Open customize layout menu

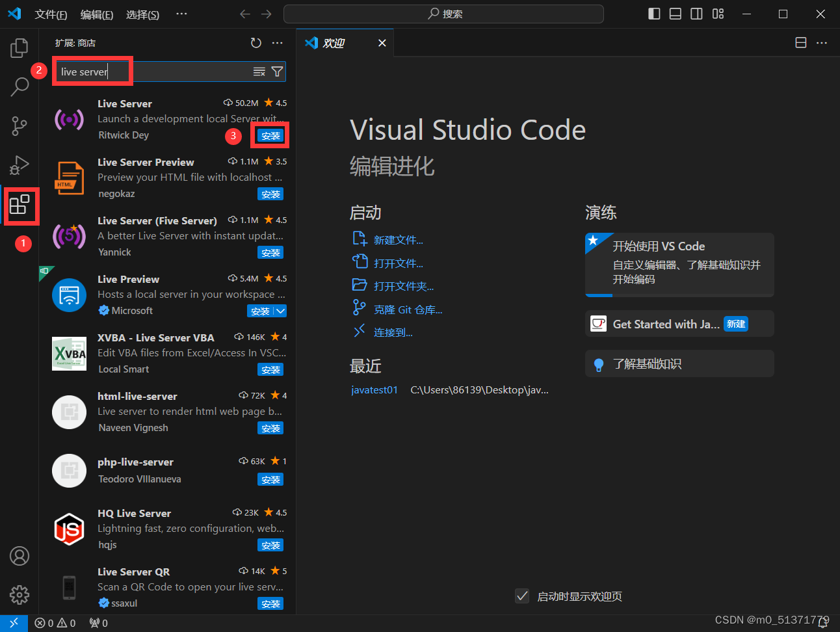coord(718,14)
